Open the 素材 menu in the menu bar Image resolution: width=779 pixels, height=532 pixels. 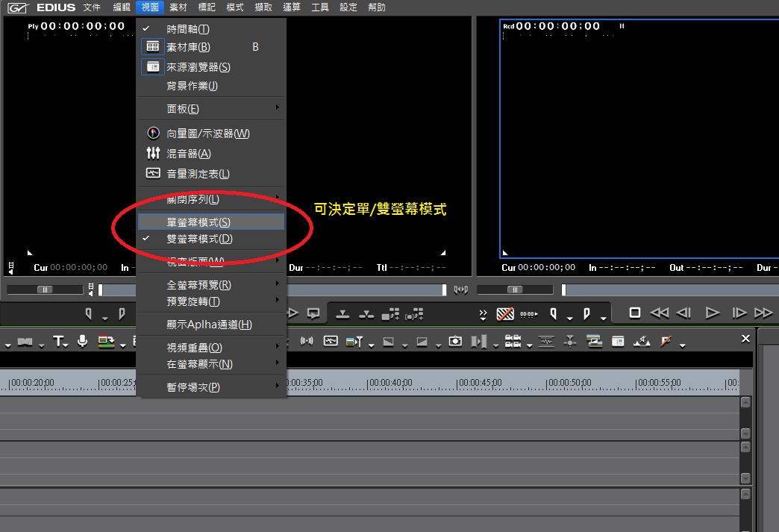tap(178, 7)
